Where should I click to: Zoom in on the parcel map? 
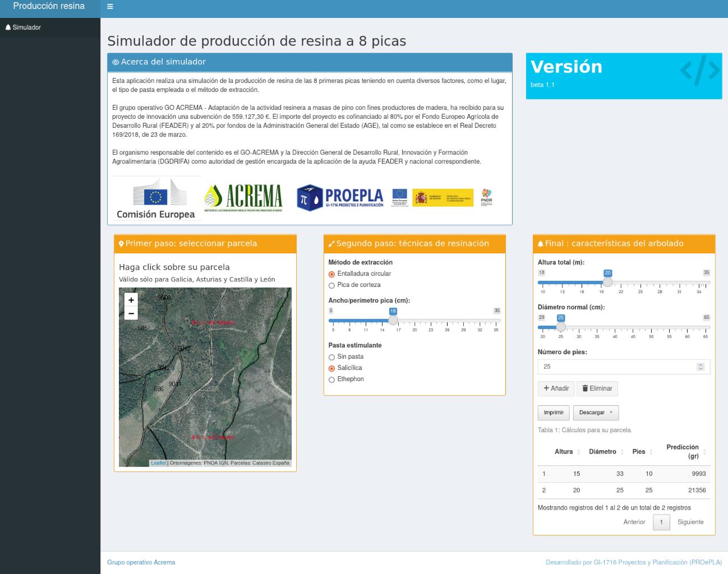131,300
